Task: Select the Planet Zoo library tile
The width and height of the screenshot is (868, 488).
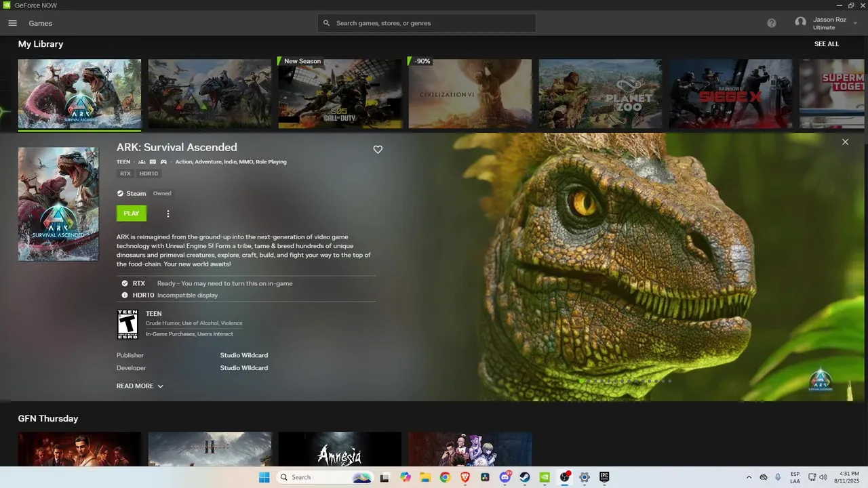Action: pos(600,94)
